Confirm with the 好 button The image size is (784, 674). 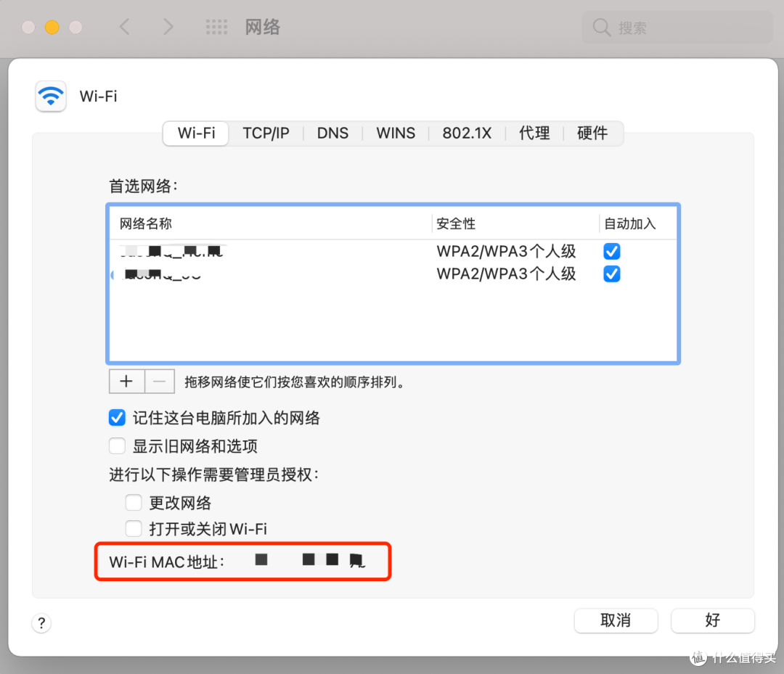click(x=713, y=620)
